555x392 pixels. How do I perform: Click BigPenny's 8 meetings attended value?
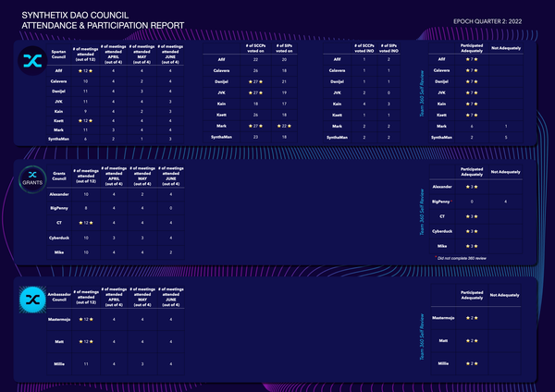pos(86,208)
